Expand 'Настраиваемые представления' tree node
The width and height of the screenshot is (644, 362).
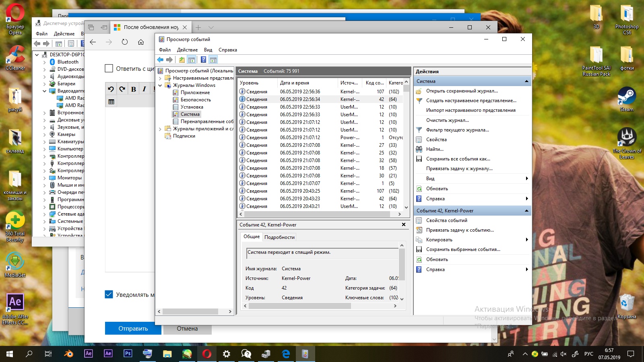[x=160, y=78]
